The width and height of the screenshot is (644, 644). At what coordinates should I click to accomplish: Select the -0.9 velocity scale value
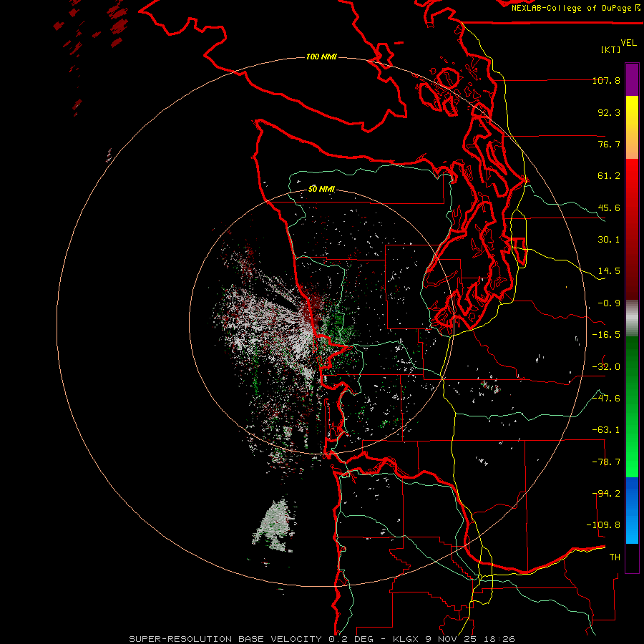(609, 303)
